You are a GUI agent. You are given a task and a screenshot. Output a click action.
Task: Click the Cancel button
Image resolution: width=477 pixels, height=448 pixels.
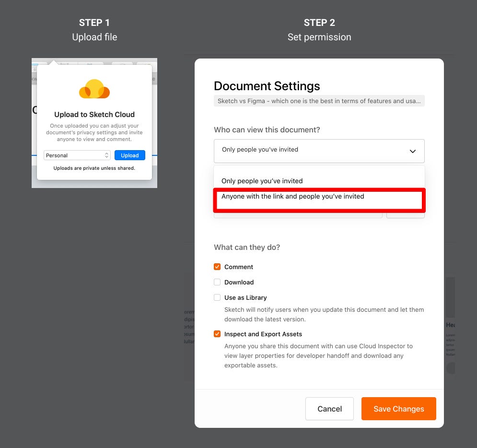(x=329, y=409)
